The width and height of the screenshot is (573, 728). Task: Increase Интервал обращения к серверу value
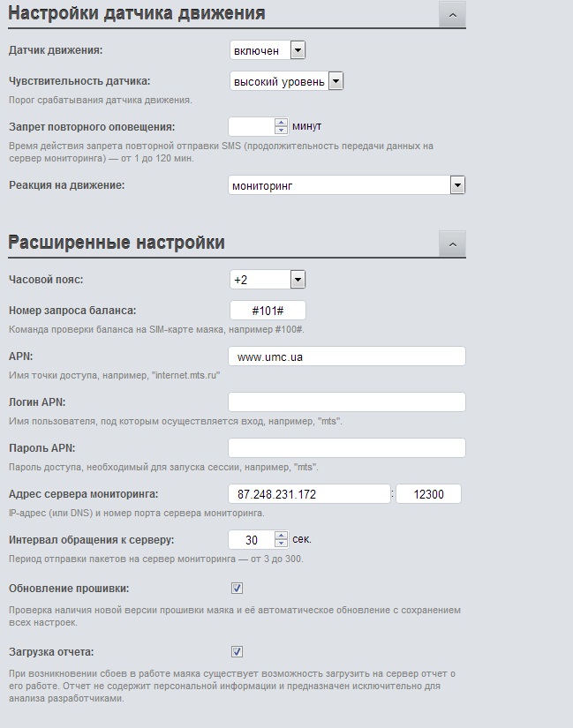coord(281,536)
